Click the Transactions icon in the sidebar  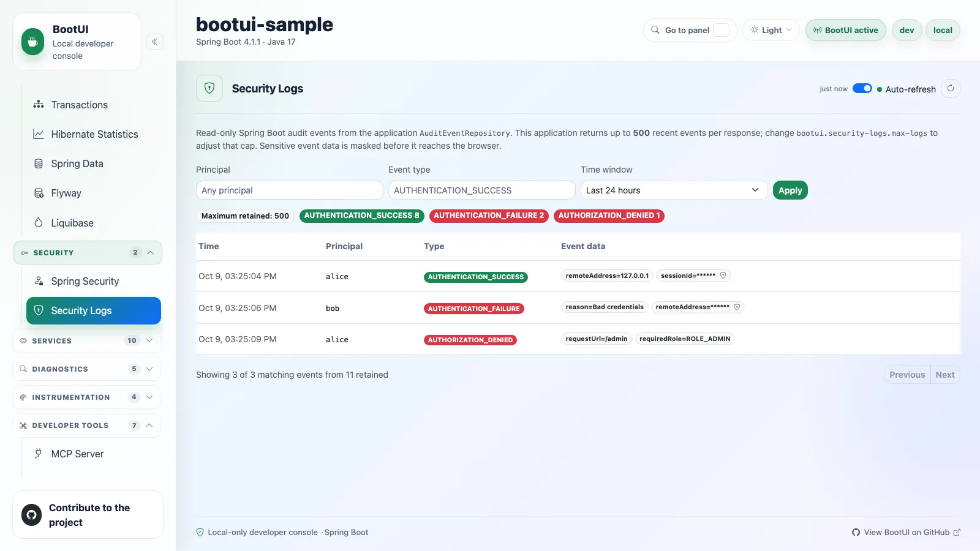pos(39,105)
